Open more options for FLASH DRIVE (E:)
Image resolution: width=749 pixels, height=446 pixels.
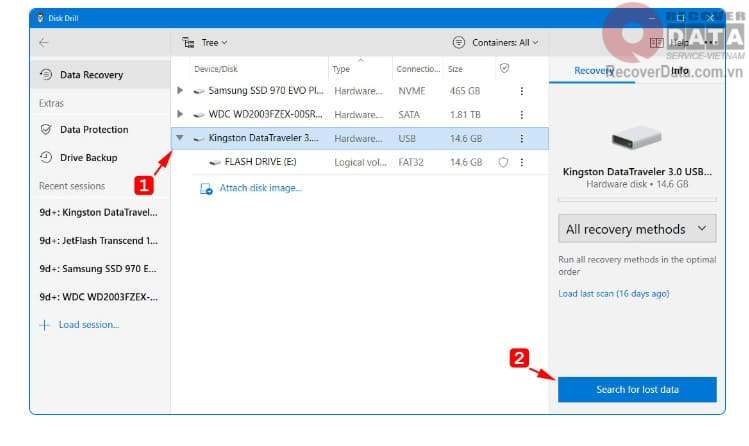click(522, 162)
